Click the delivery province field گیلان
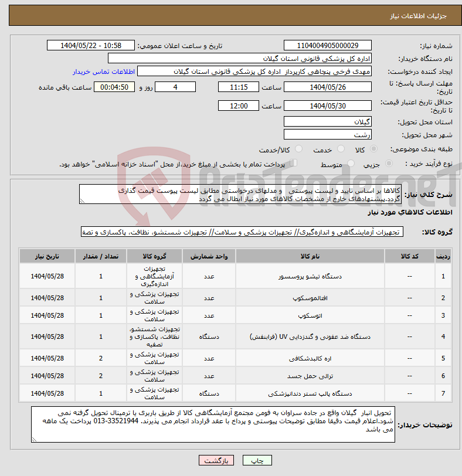The image size is (462, 476). [x=328, y=122]
